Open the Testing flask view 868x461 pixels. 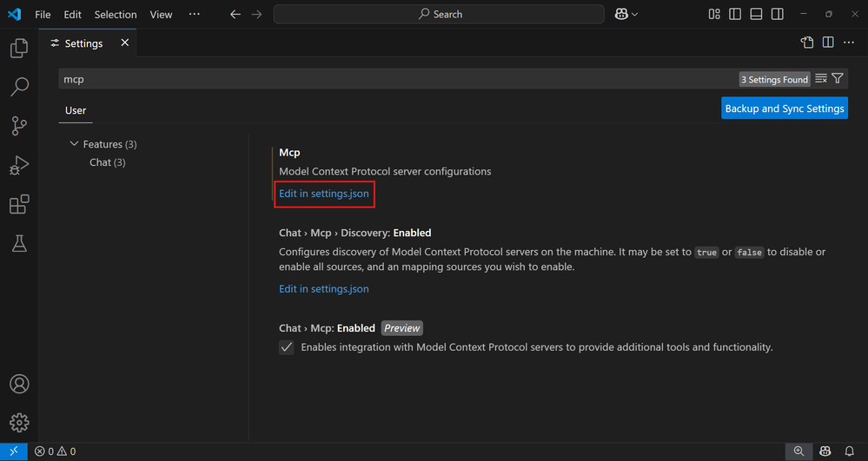tap(19, 243)
